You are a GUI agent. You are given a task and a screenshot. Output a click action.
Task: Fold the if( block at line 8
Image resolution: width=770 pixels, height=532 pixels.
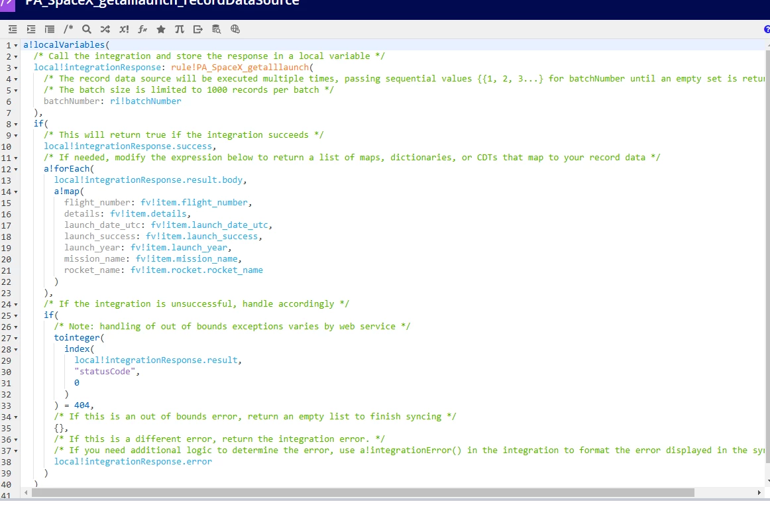point(16,125)
